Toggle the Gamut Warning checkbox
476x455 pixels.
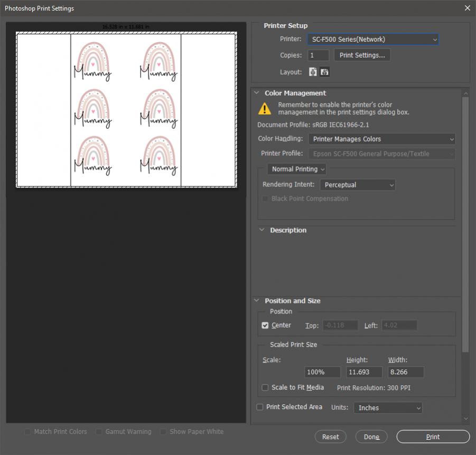(x=99, y=431)
